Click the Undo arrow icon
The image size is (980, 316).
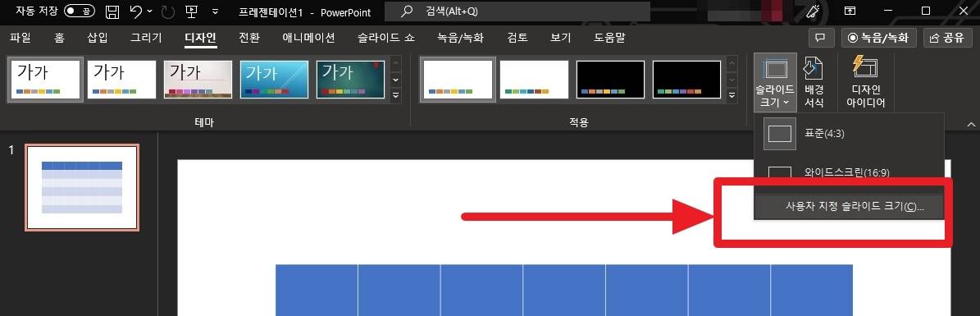(x=135, y=11)
